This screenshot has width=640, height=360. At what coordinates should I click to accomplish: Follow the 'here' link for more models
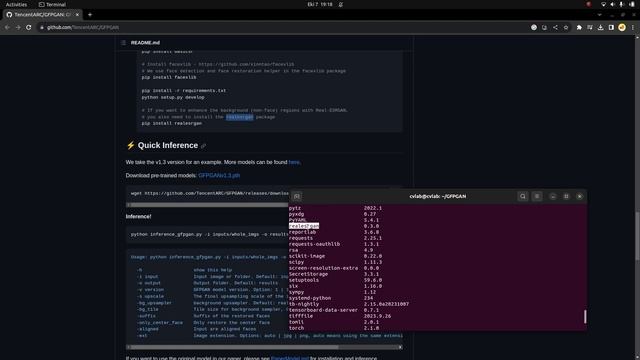click(294, 162)
